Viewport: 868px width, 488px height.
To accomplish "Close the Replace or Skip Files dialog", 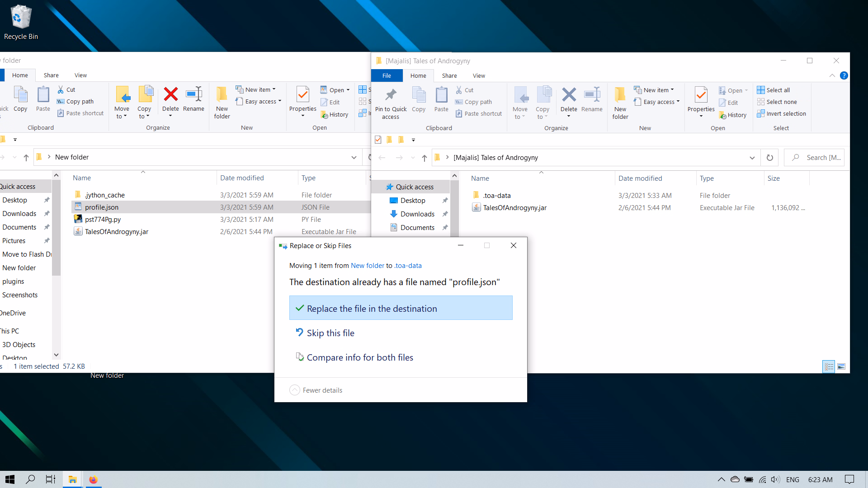I will 513,245.
